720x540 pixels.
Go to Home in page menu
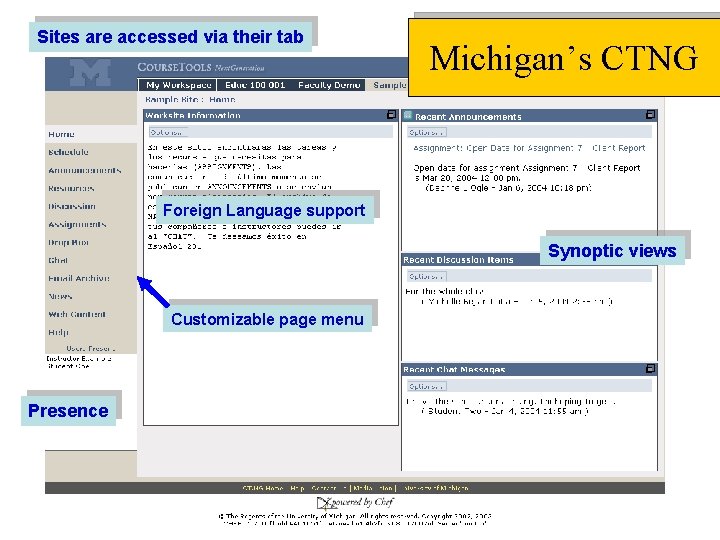tap(61, 134)
